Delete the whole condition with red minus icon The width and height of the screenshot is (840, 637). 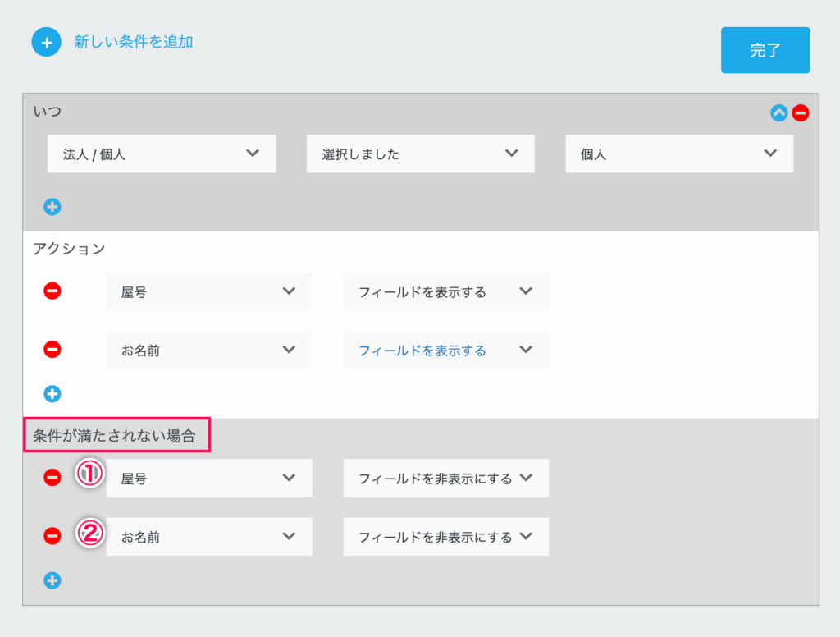coord(801,112)
